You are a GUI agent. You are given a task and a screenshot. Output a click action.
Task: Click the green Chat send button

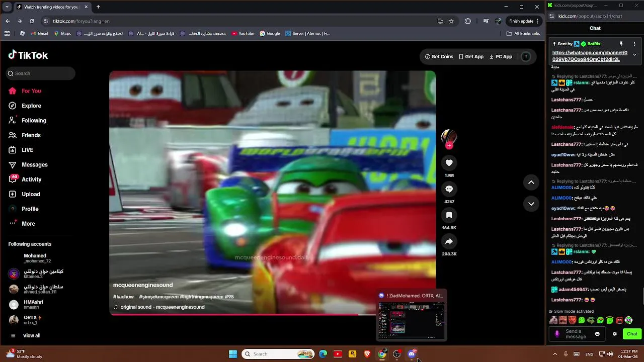[632, 334]
